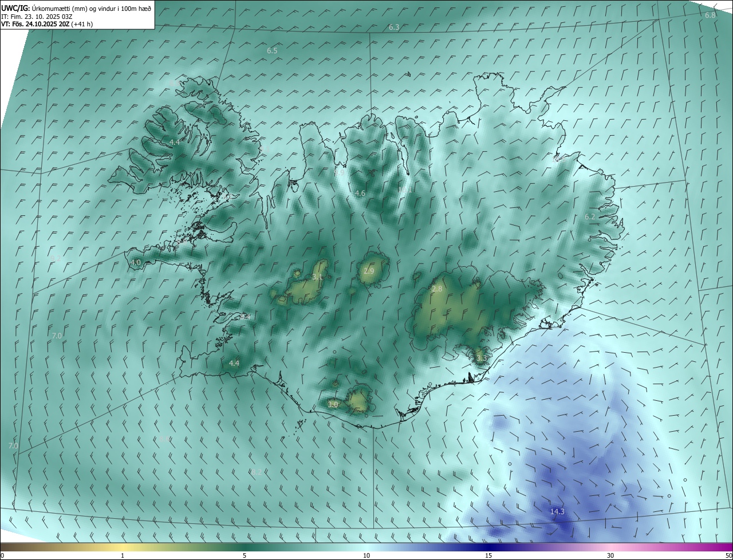Click the 2.8 value on the large glacier
Image resolution: width=733 pixels, height=560 pixels.
click(437, 289)
